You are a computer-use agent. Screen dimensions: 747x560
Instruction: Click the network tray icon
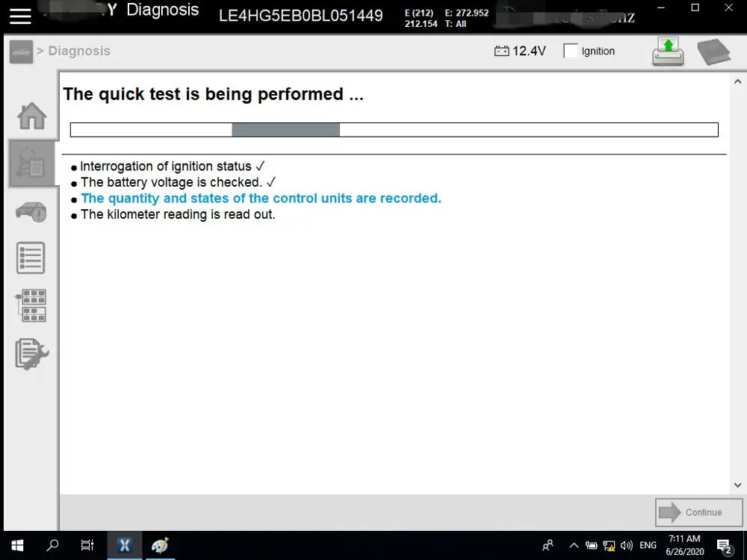pyautogui.click(x=609, y=546)
